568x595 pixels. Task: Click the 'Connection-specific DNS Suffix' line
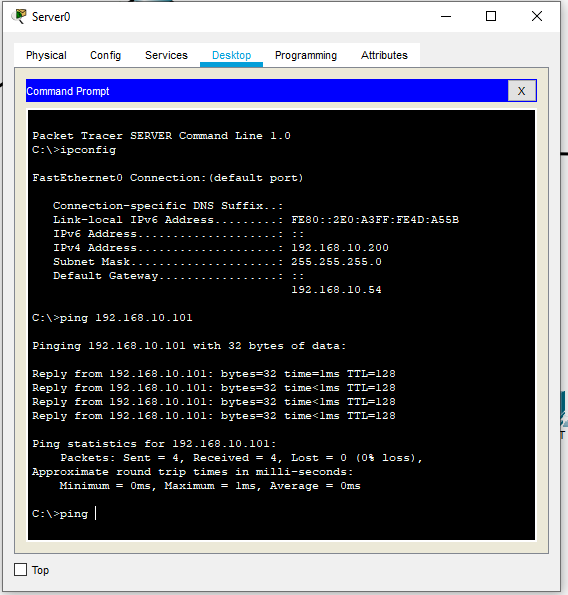(168, 206)
